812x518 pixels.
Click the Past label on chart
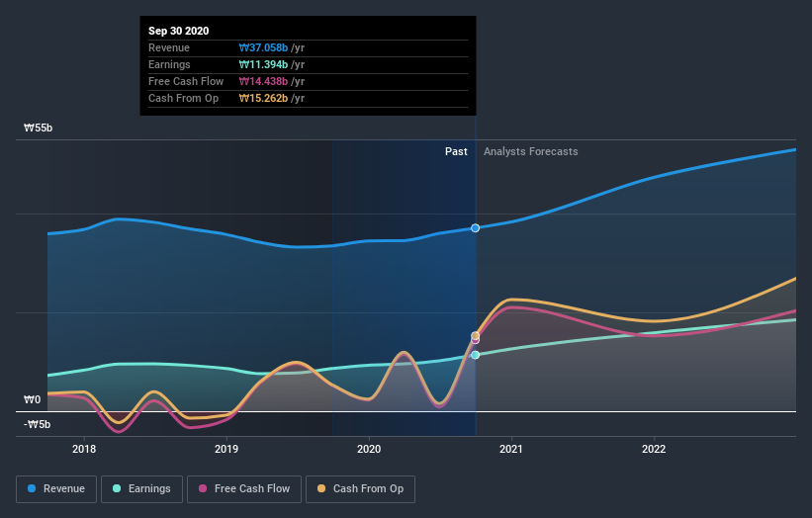[456, 151]
